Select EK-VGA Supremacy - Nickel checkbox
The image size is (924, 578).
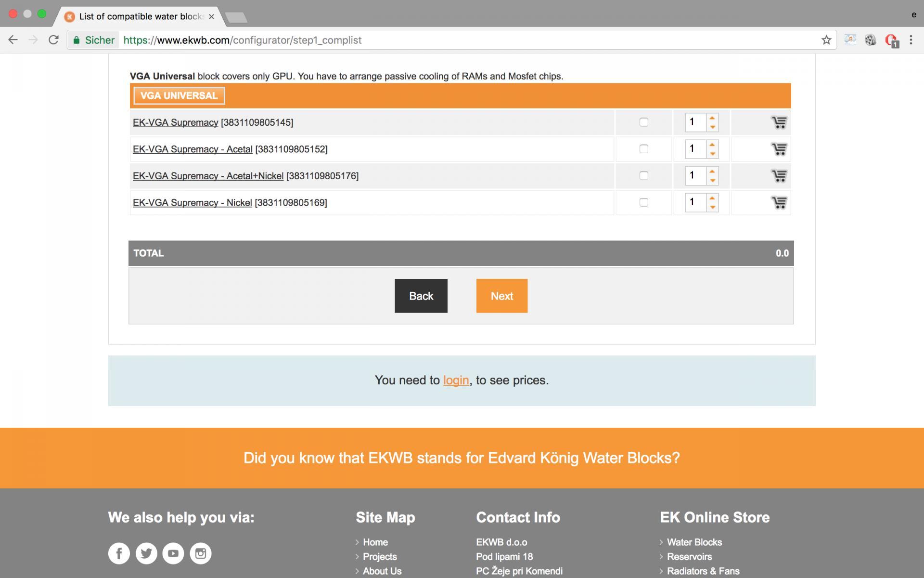[x=643, y=202]
